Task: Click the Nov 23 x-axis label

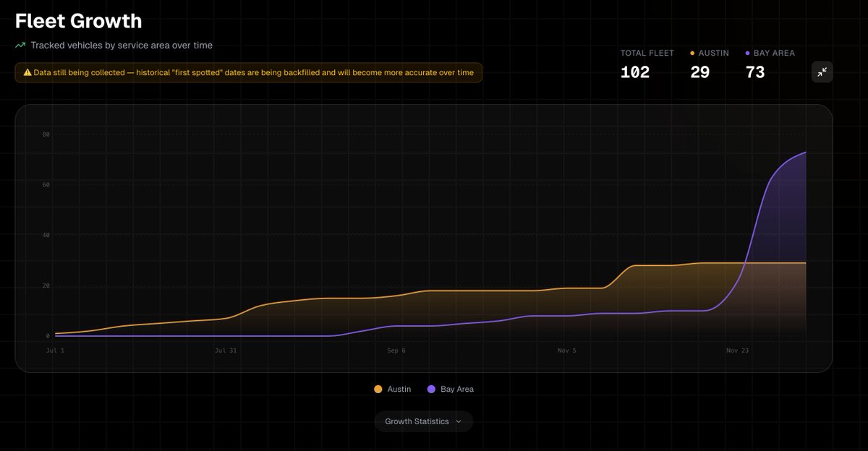Action: (738, 351)
